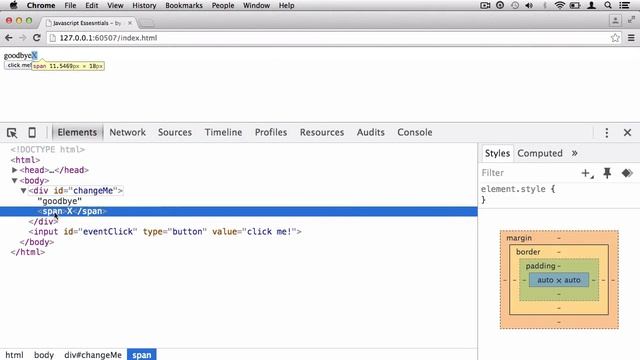Select the opening html tag node
The image size is (640, 360).
(x=25, y=160)
